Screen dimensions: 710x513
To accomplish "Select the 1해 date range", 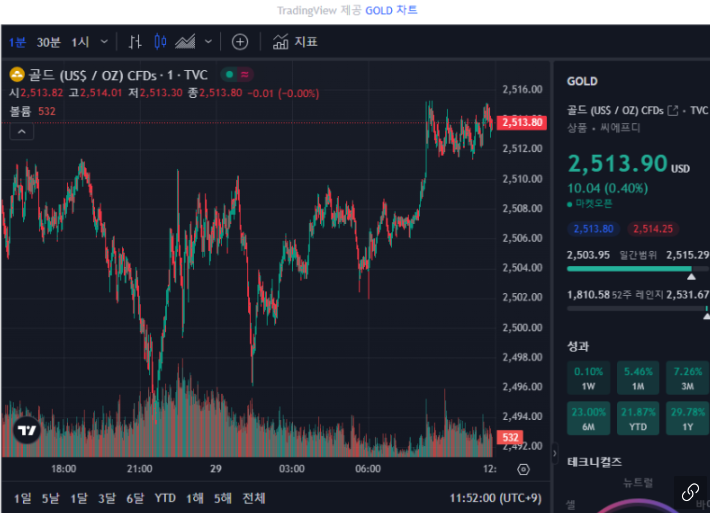I will point(195,498).
